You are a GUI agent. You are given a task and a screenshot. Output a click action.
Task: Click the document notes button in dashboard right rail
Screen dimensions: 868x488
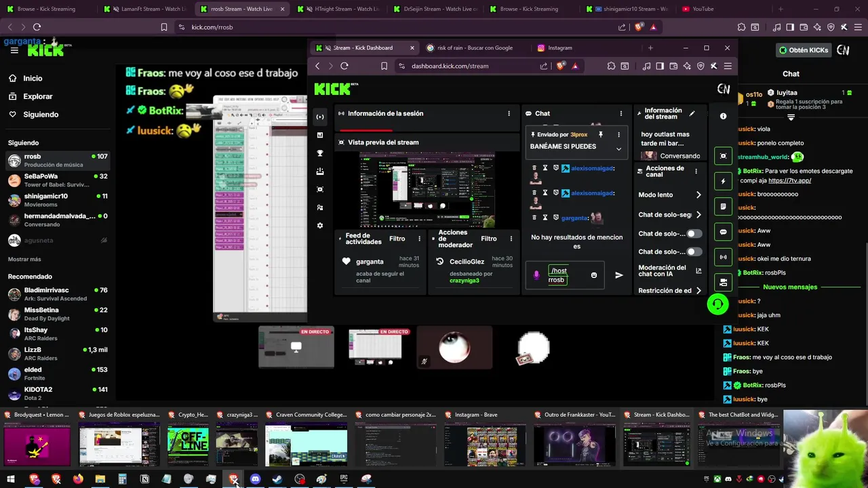pos(723,207)
